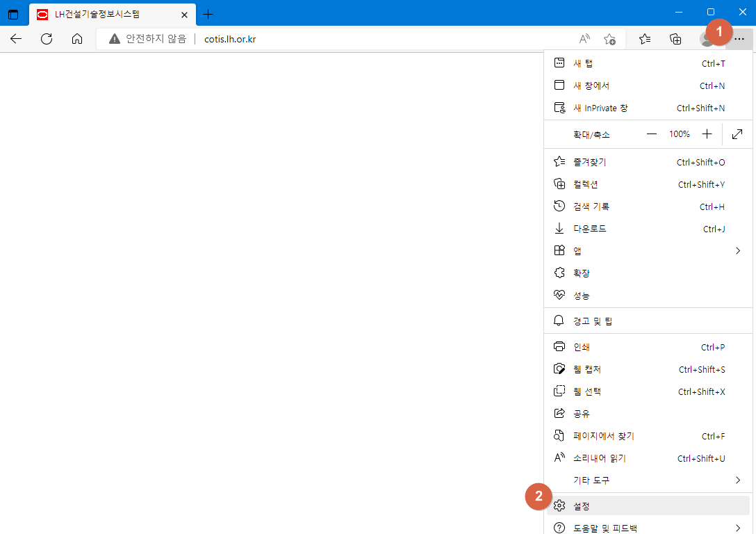Open 다운로드 menu item
Viewport: 756px width, 534px height.
pos(648,229)
